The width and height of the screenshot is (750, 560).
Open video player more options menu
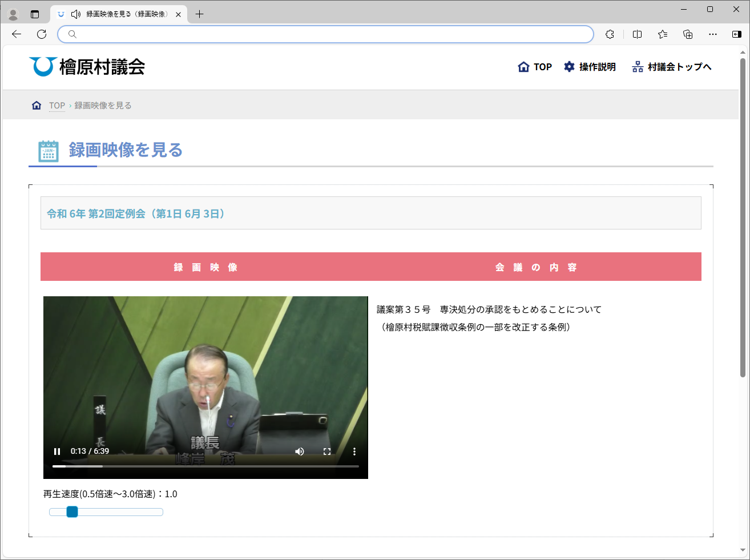click(x=354, y=452)
